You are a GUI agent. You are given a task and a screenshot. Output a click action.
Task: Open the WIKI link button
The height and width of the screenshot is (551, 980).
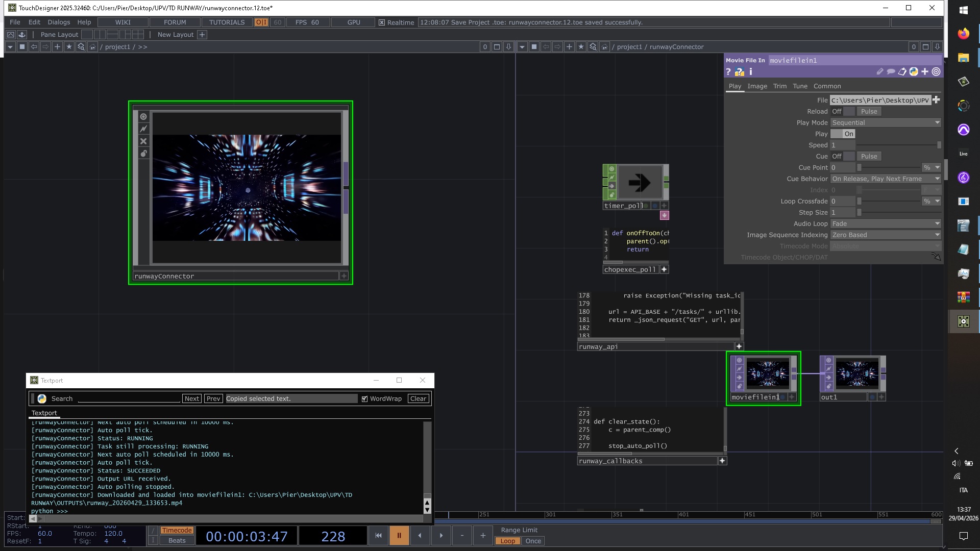(123, 22)
